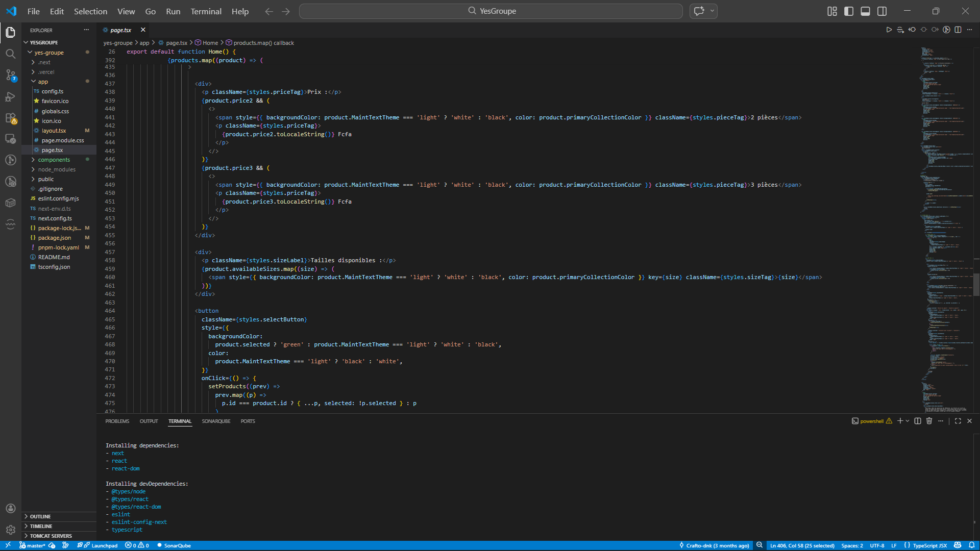980x551 pixels.
Task: Click master branch in status bar
Action: [35, 545]
